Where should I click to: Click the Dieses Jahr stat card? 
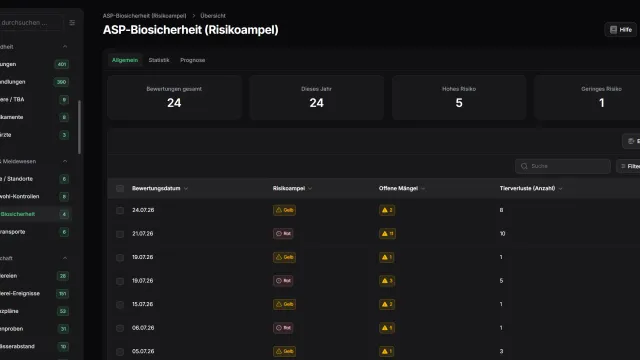pyautogui.click(x=316, y=98)
